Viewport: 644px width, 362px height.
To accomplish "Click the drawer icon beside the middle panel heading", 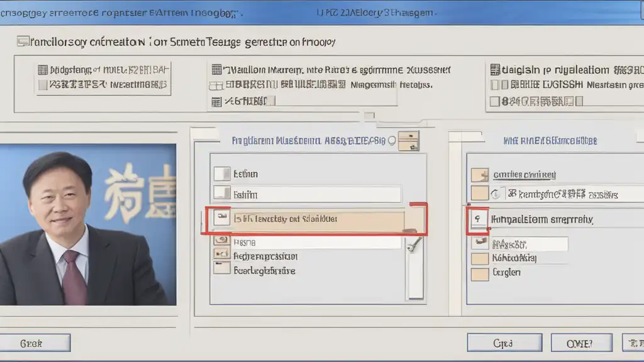I will 409,141.
